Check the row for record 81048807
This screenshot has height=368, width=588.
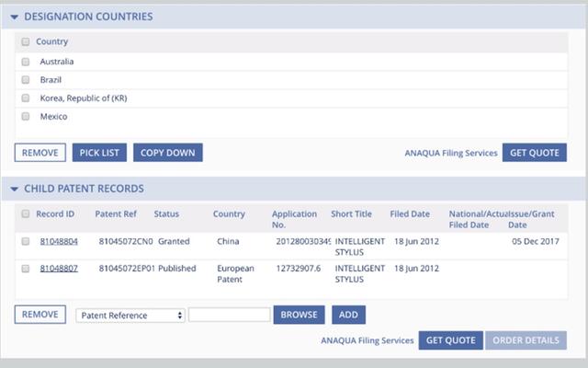(26, 268)
